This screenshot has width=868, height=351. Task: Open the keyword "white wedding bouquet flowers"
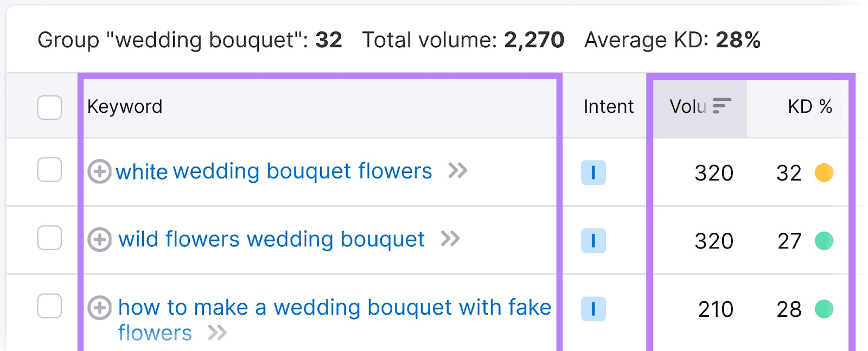pyautogui.click(x=275, y=171)
